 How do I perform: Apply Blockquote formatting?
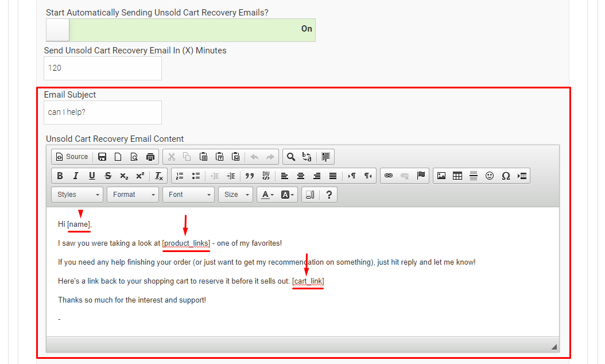click(x=249, y=176)
